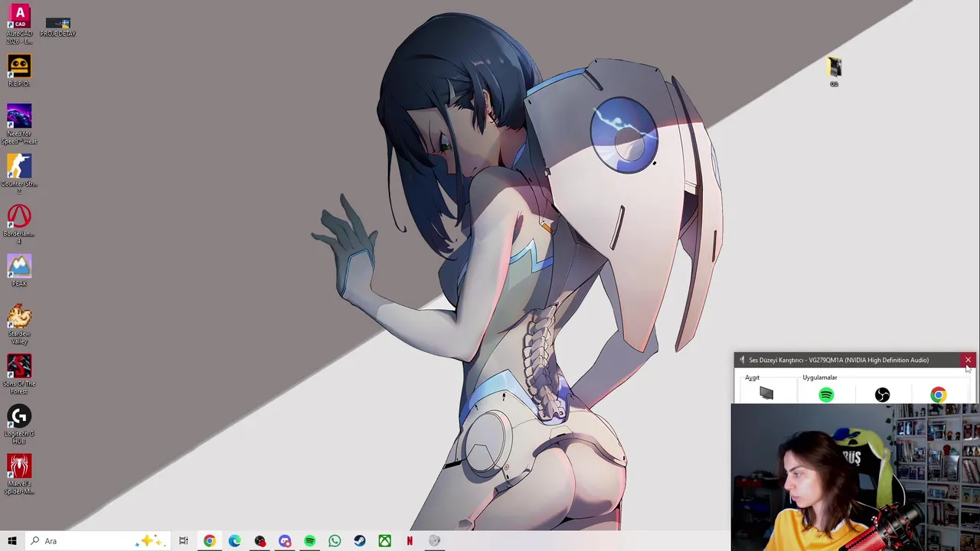This screenshot has height=551, width=980.
Task: Select the Need for Speed Heat shortcut
Action: pos(19,125)
